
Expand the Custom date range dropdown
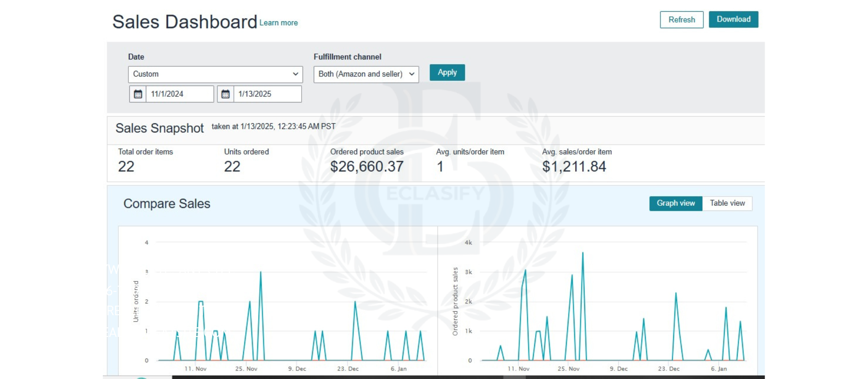[215, 74]
